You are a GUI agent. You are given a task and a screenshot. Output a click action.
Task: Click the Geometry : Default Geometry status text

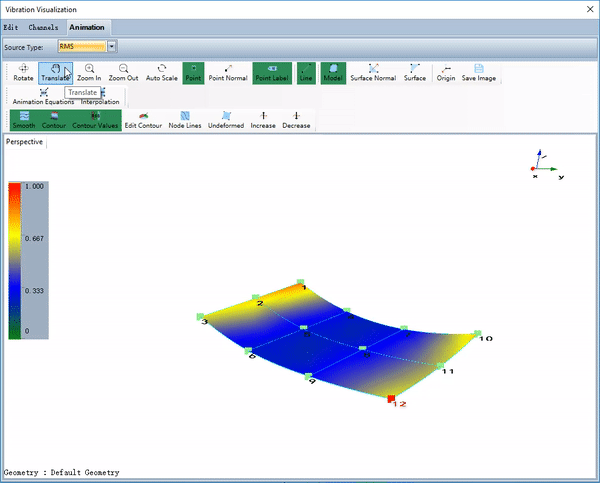tap(62, 473)
